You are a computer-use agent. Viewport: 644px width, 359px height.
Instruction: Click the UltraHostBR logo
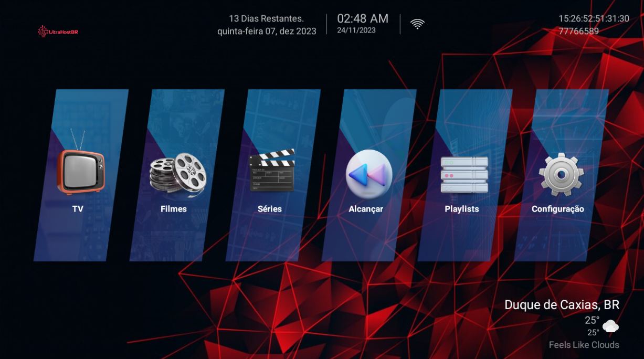(x=58, y=31)
